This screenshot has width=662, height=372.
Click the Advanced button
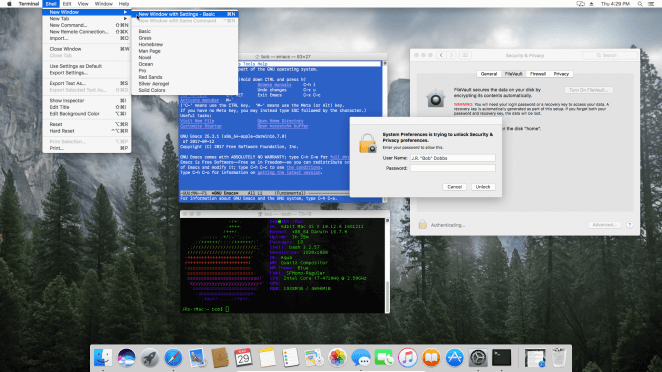click(605, 225)
